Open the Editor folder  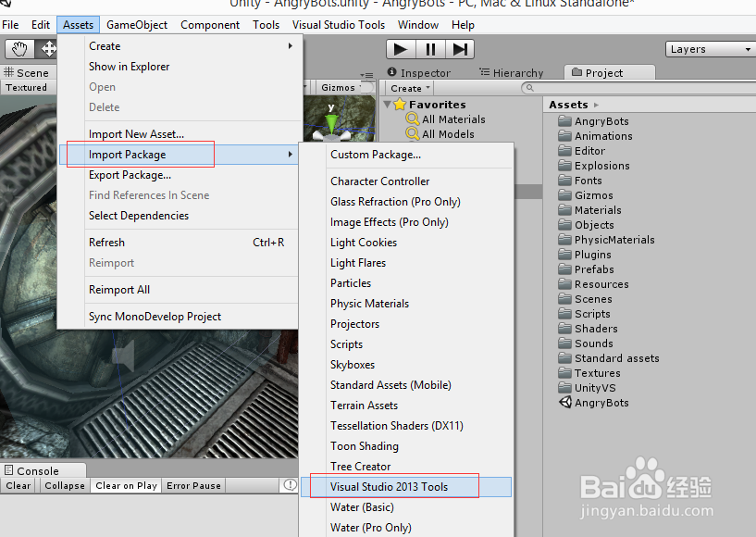[581, 151]
